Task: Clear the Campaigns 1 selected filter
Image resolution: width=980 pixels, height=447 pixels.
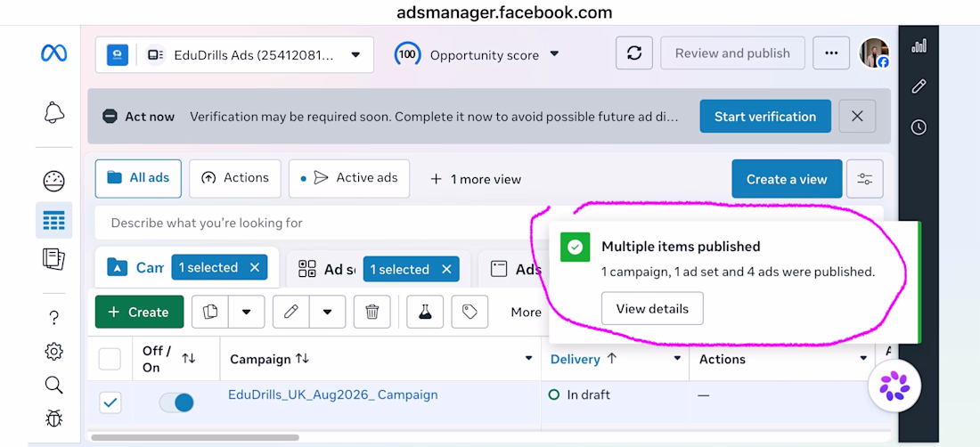Action: tap(255, 267)
